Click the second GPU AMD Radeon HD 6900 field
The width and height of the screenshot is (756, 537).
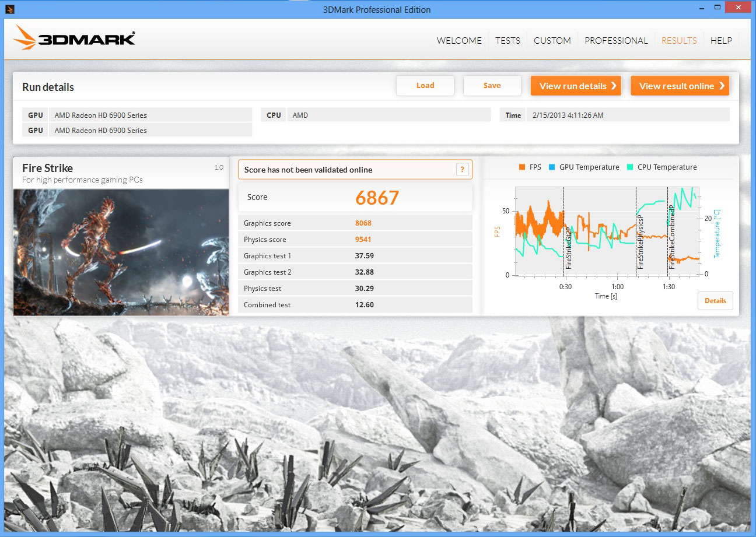point(150,130)
